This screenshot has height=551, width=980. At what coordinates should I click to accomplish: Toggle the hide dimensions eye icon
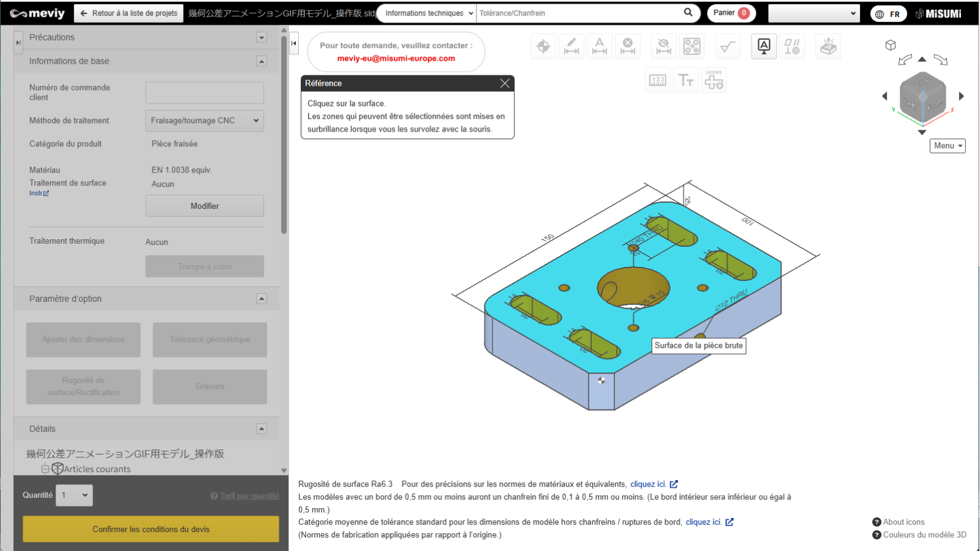pos(663,47)
